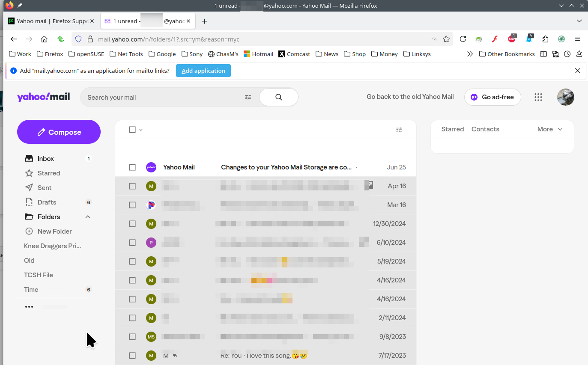
Task: Open message list sort settings icon
Action: [399, 130]
